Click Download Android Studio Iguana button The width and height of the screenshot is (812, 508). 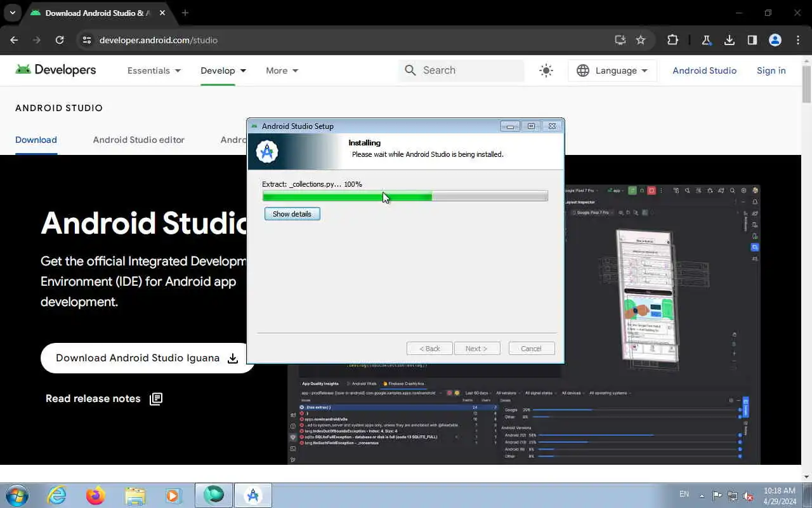147,358
